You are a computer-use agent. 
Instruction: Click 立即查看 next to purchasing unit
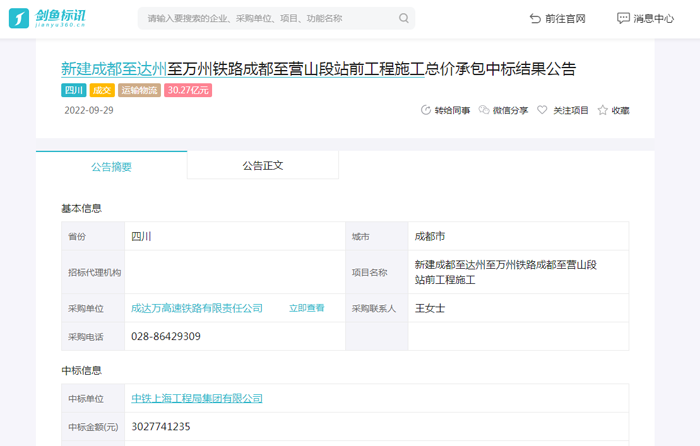306,308
